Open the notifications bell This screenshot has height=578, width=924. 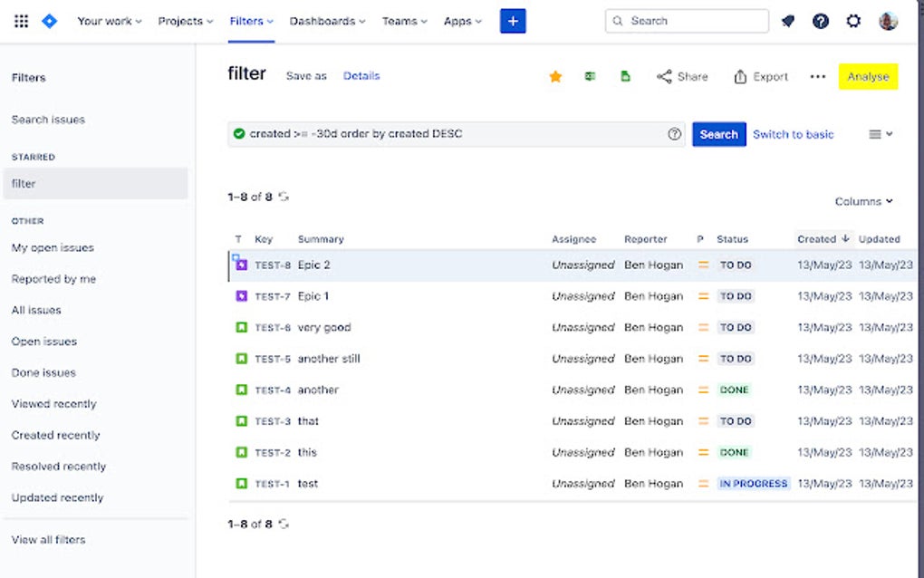787,21
